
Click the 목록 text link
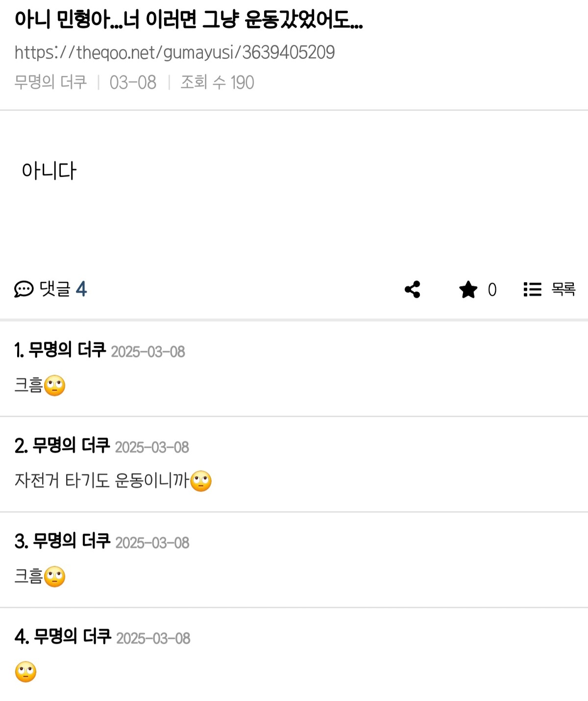click(563, 289)
